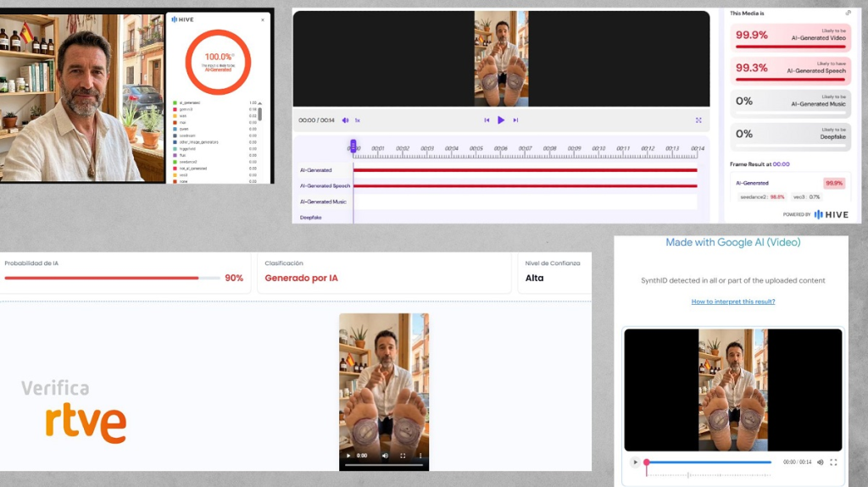Viewport: 868px width, 487px height.
Task: Enter fullscreen in the Hive video player
Action: (698, 120)
